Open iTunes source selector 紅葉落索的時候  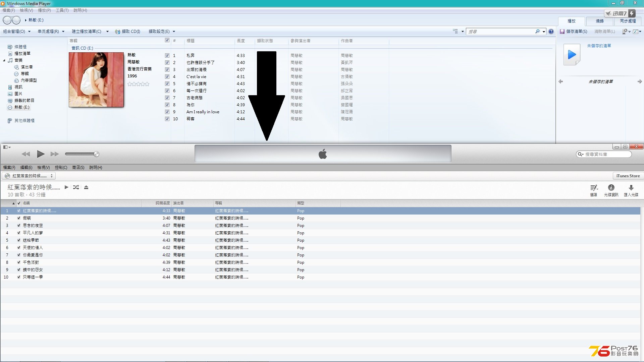coord(29,176)
